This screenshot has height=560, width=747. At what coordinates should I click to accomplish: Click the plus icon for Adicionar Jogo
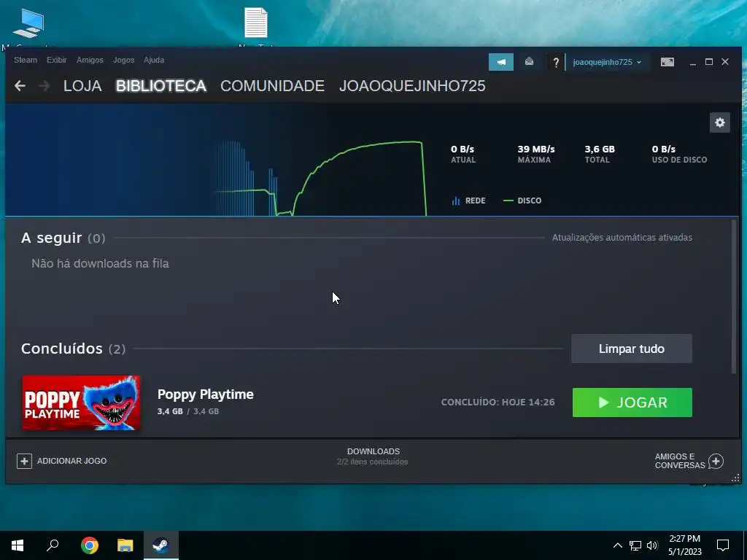click(x=24, y=461)
